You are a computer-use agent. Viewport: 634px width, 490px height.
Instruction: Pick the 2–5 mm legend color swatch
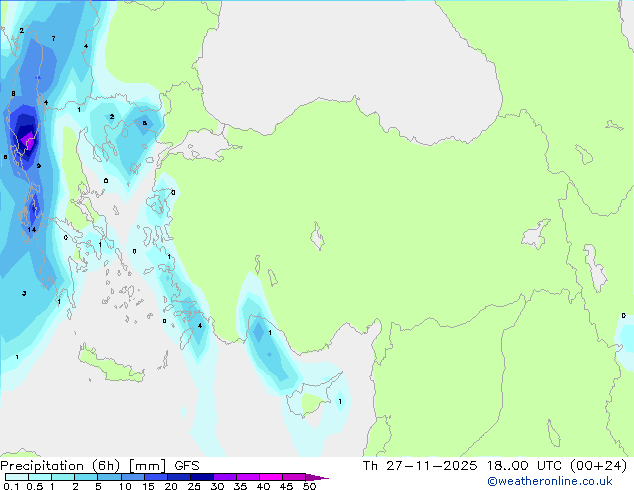click(86, 477)
